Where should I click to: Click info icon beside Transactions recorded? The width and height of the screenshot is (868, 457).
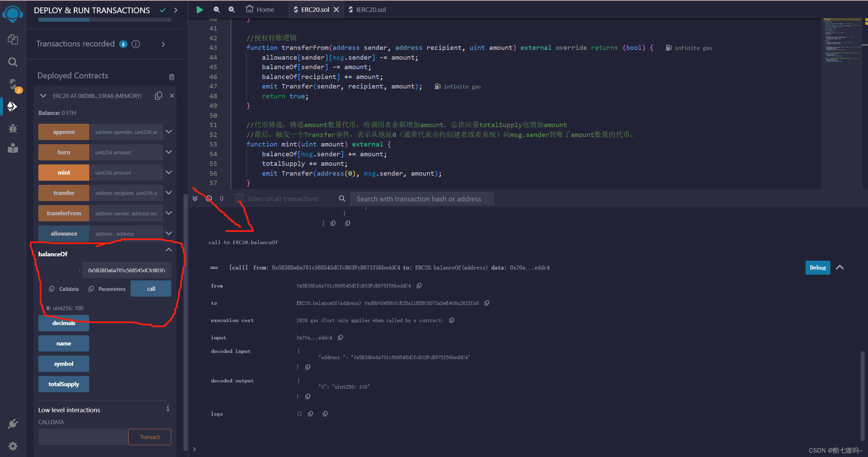[x=136, y=44]
